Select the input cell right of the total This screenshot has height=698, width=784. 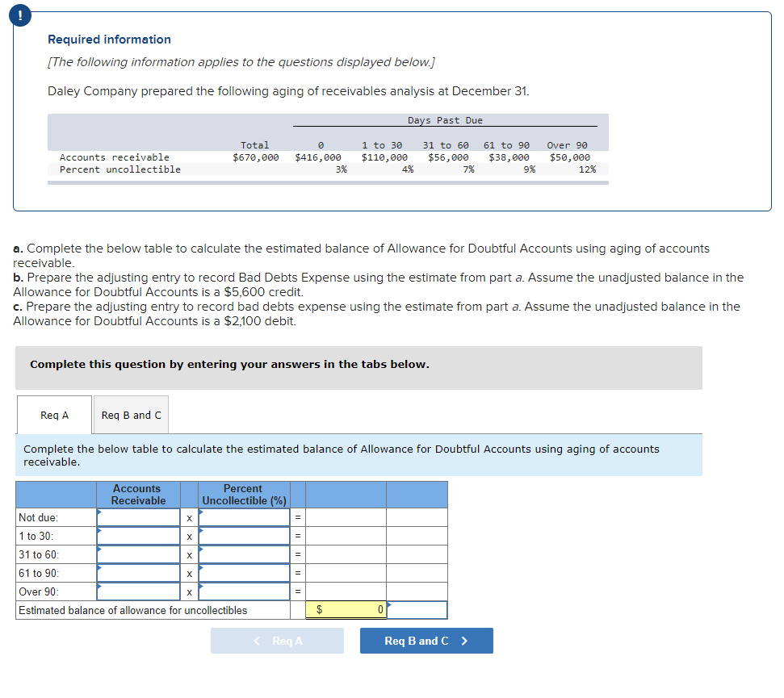coord(417,609)
